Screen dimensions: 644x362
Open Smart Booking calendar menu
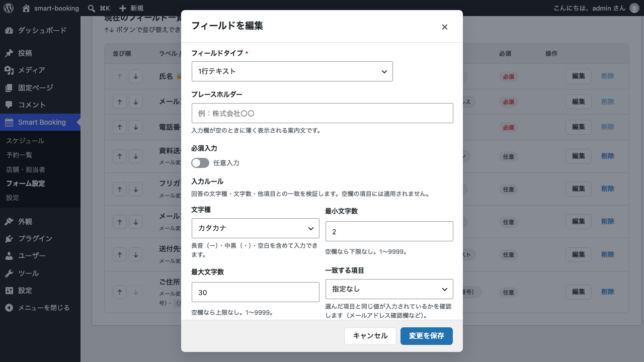point(40,122)
